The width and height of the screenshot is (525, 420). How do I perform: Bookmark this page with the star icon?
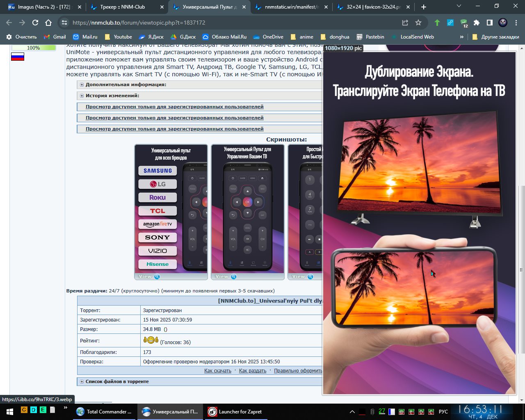coord(418,23)
